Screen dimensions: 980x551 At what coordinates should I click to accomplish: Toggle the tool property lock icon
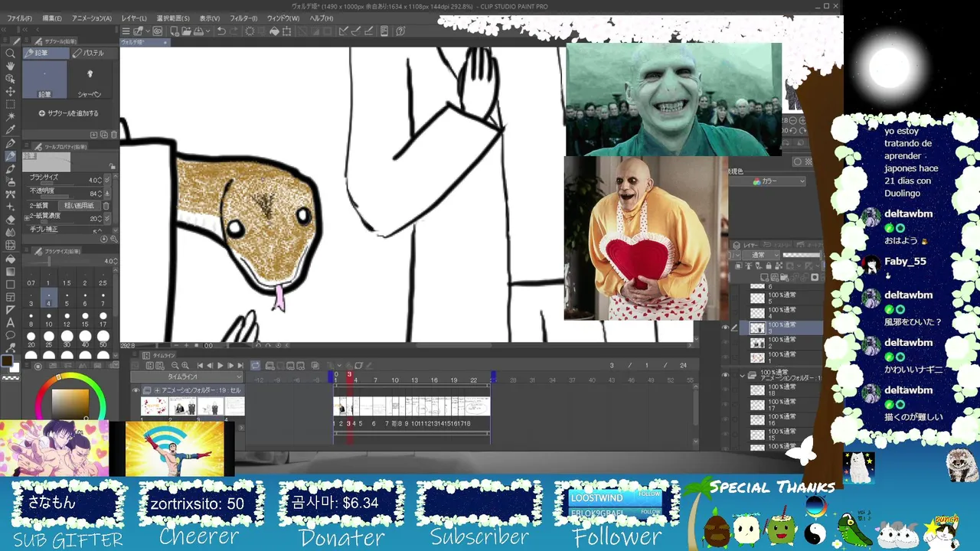pos(113,165)
